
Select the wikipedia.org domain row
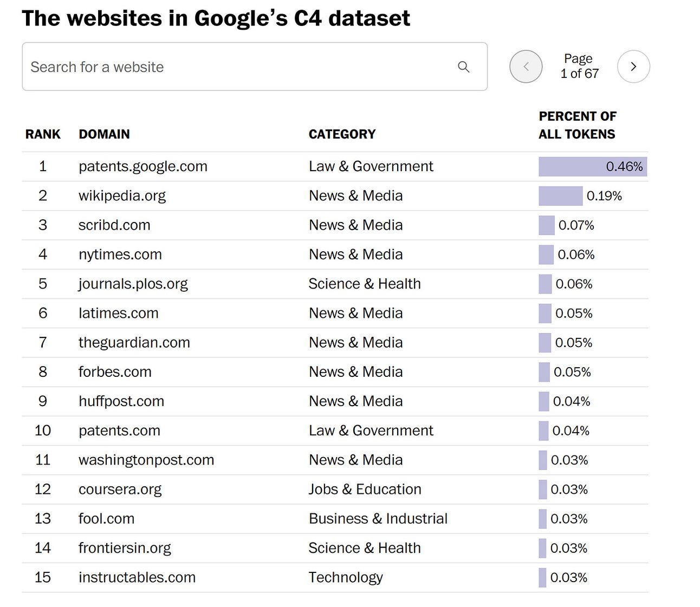click(122, 195)
